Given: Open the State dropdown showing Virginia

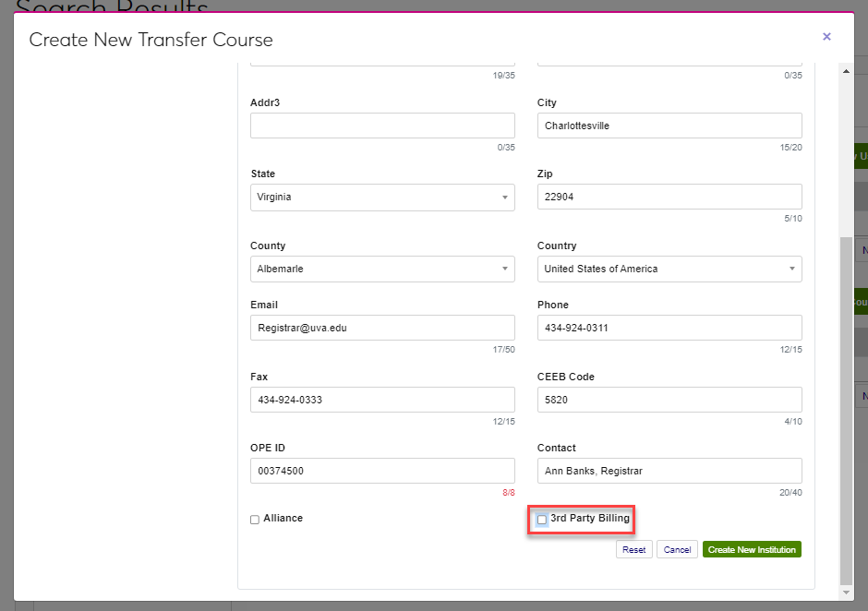Looking at the screenshot, I should point(382,198).
